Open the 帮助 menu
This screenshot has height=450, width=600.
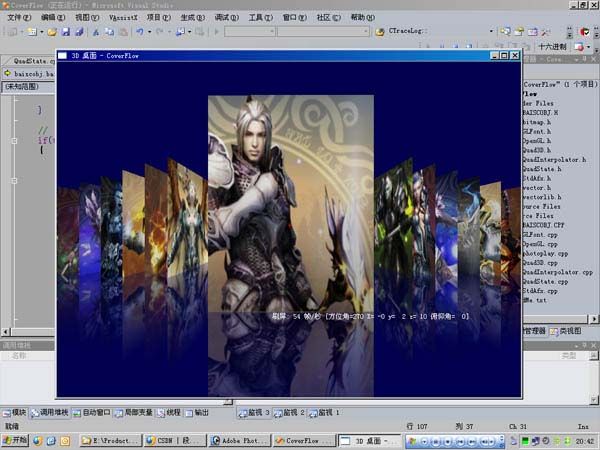363,17
